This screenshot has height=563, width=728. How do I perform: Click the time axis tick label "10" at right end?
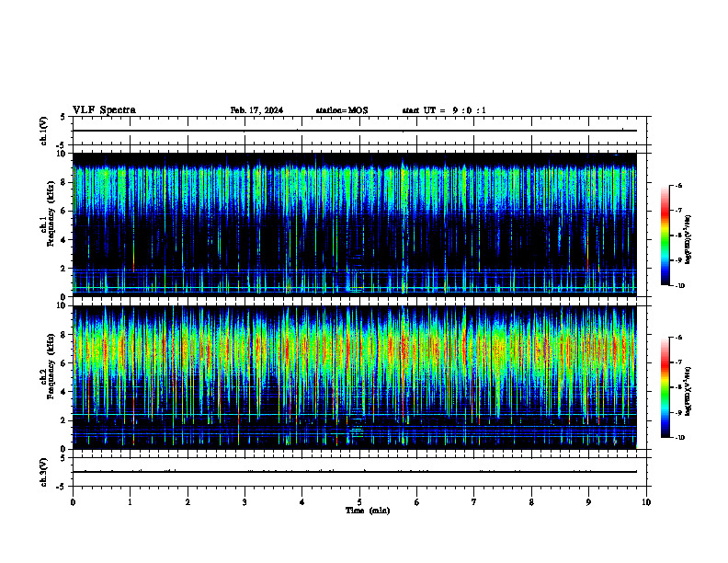pyautogui.click(x=646, y=502)
